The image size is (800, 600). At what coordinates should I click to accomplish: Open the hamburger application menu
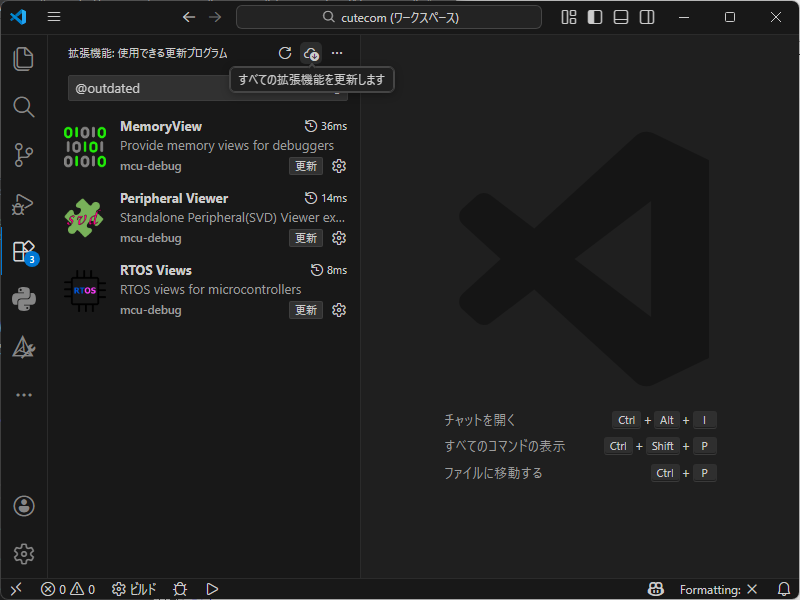tap(54, 17)
